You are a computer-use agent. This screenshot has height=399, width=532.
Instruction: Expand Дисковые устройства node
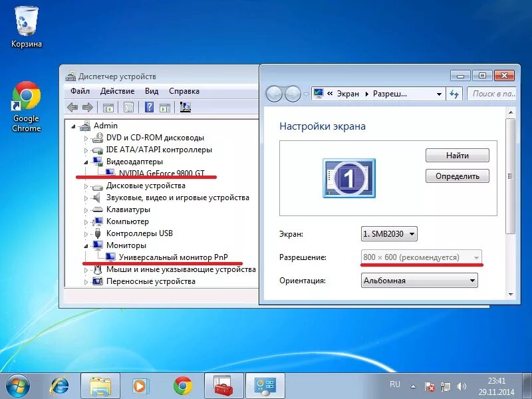click(86, 186)
